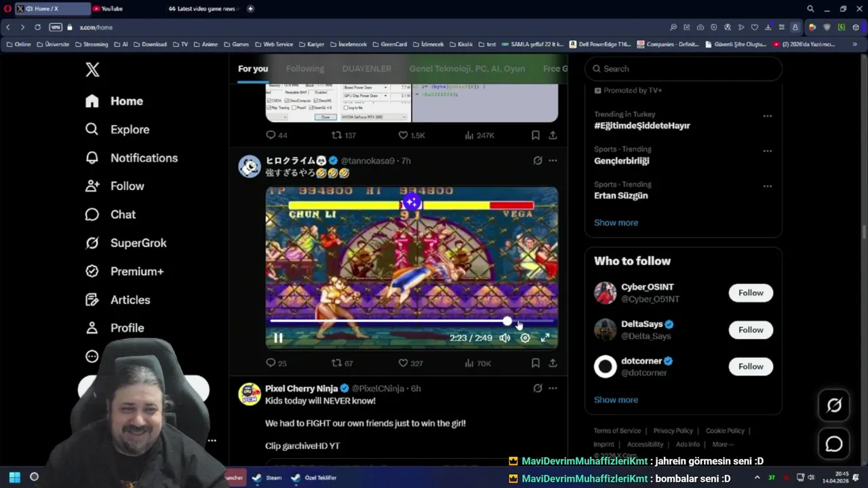Open the Streaming bookmarks folder
868x488 pixels.
pos(92,44)
